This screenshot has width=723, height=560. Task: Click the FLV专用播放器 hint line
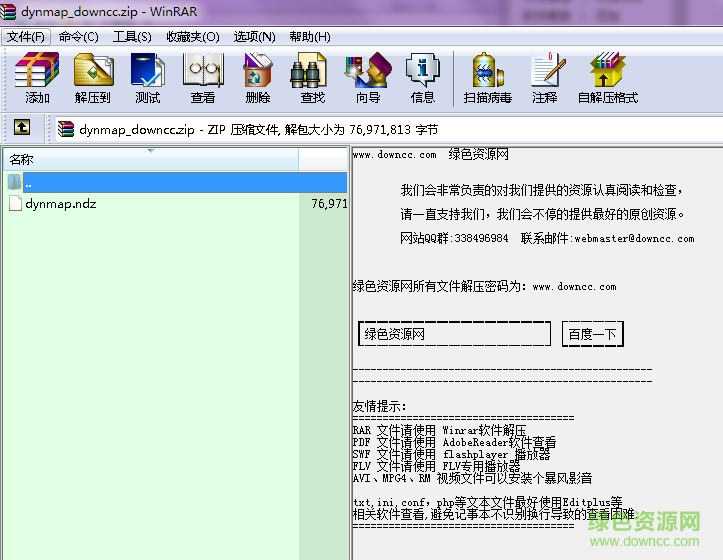[x=436, y=466]
